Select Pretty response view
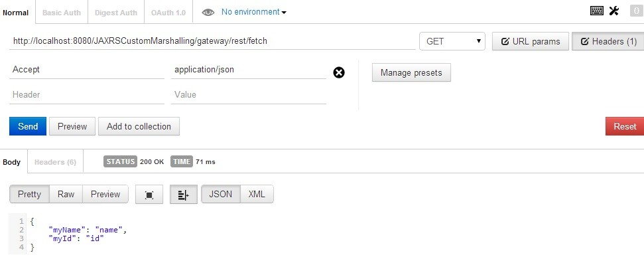This screenshot has width=644, height=265. pyautogui.click(x=29, y=194)
